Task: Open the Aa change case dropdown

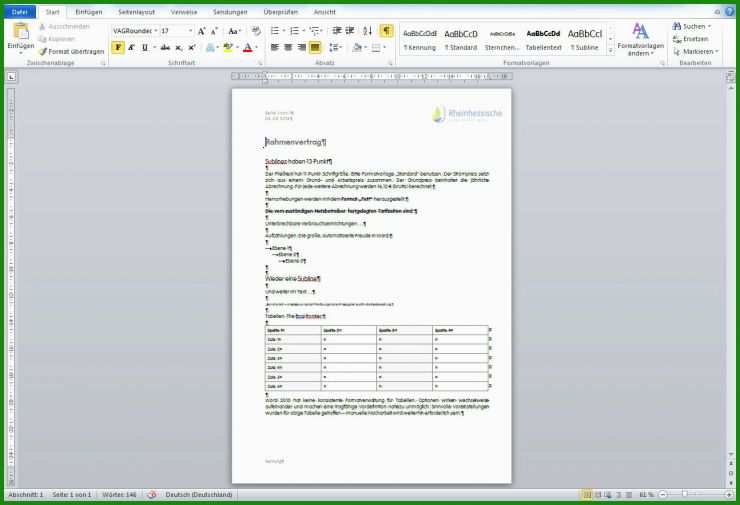Action: 234,31
